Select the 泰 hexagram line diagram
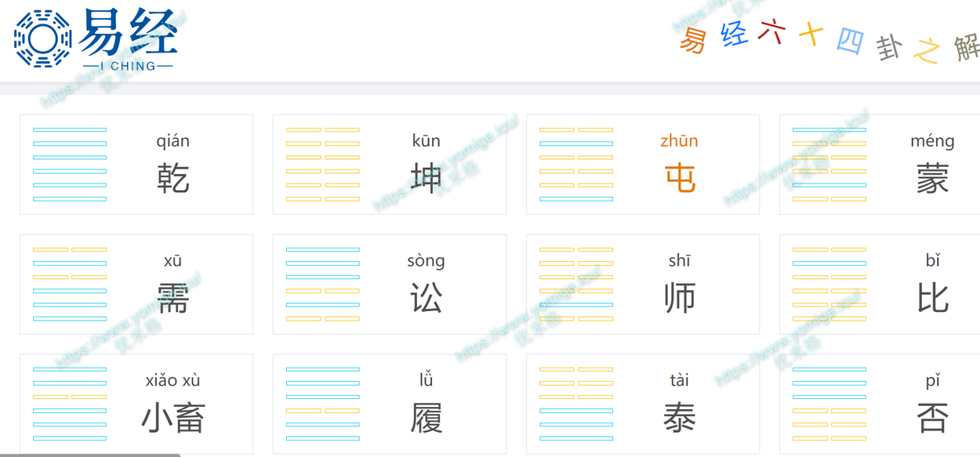Screen dimensions: 980x457 [x=576, y=404]
